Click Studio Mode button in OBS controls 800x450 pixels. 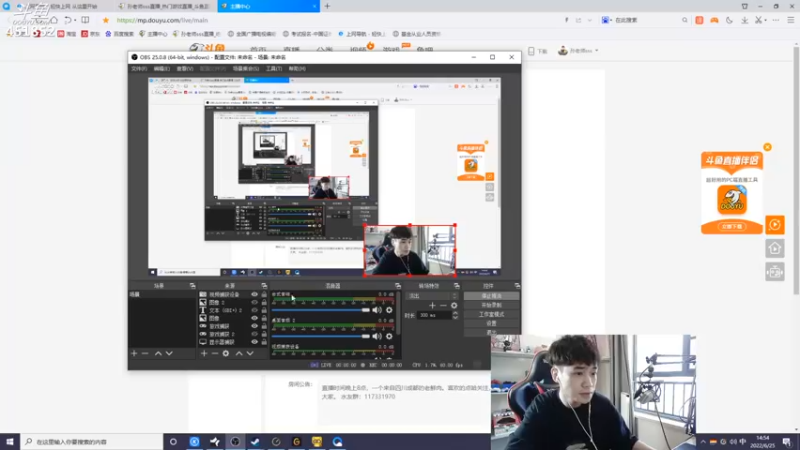tap(491, 314)
